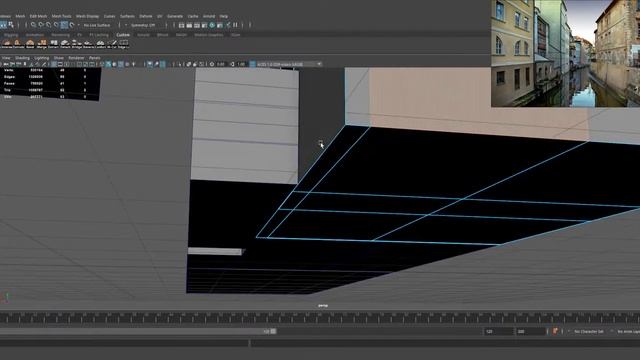Open the Surfaces menu
Image resolution: width=640 pixels, height=360 pixels.
click(127, 16)
